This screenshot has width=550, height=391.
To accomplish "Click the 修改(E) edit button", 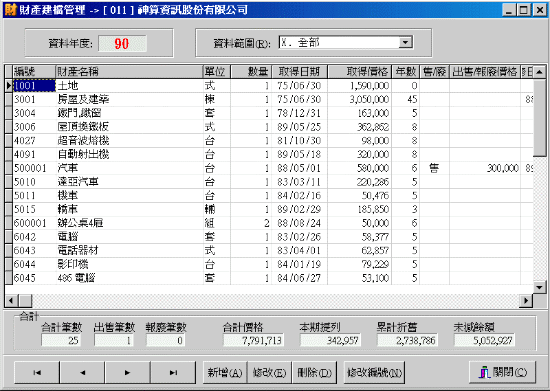I will (269, 372).
